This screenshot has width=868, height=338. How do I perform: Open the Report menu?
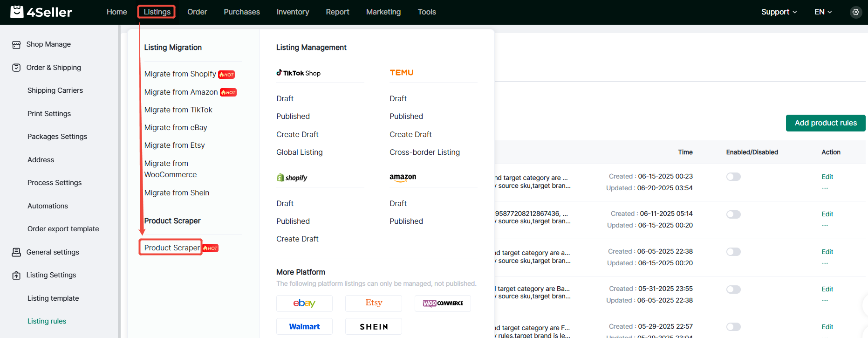(x=337, y=12)
